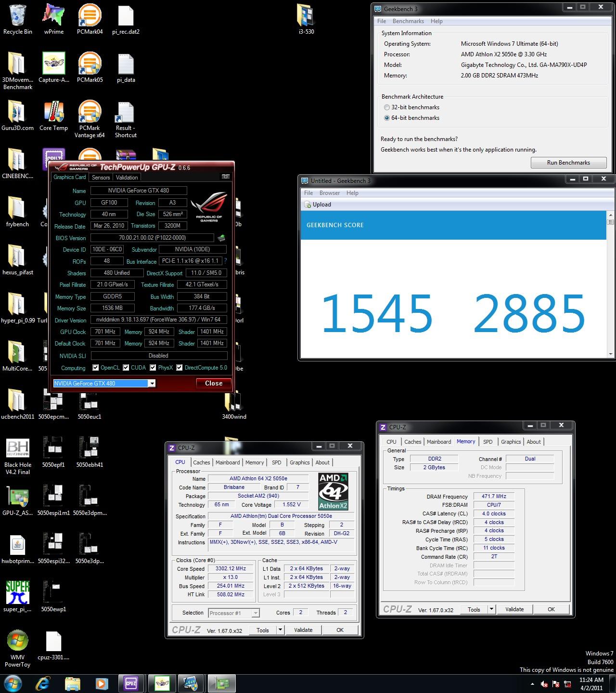The width and height of the screenshot is (616, 693).
Task: Open the Guru3D.com folder icon
Action: tap(17, 112)
